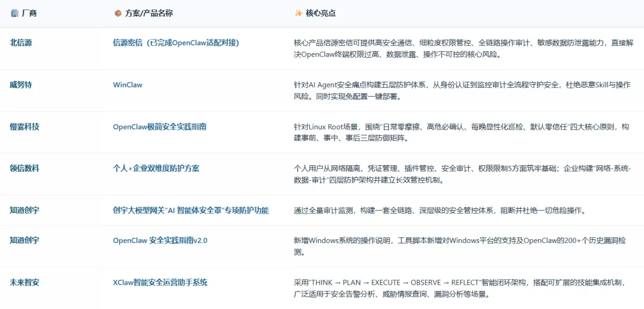Open 个人+企业双维度防护方案 product name

click(156, 168)
